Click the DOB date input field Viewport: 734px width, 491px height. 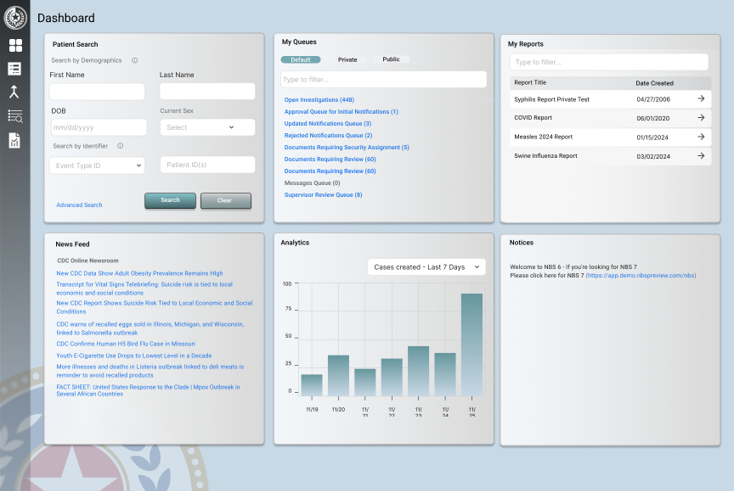coord(99,127)
